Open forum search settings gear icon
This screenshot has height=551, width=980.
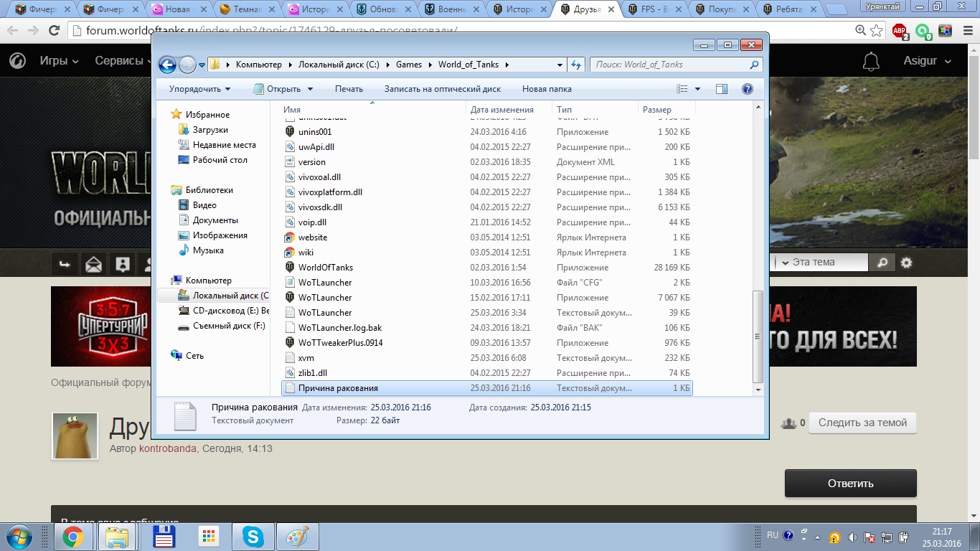pos(906,263)
